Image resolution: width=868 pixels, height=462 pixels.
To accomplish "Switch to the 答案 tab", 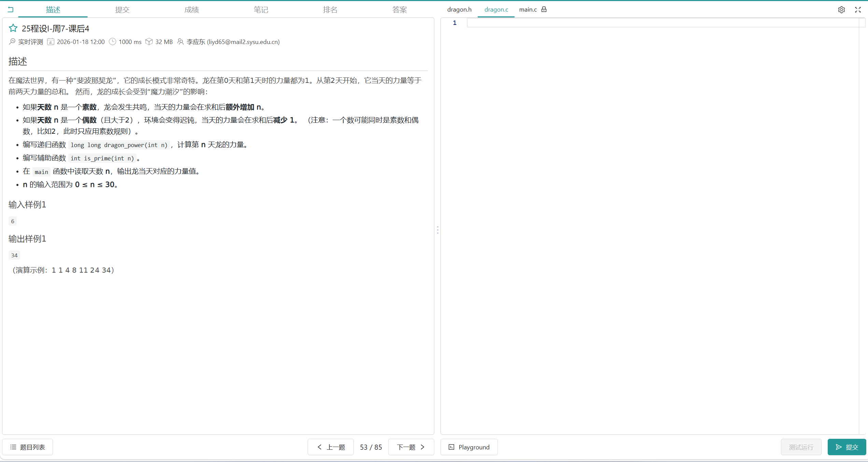I will click(x=399, y=10).
